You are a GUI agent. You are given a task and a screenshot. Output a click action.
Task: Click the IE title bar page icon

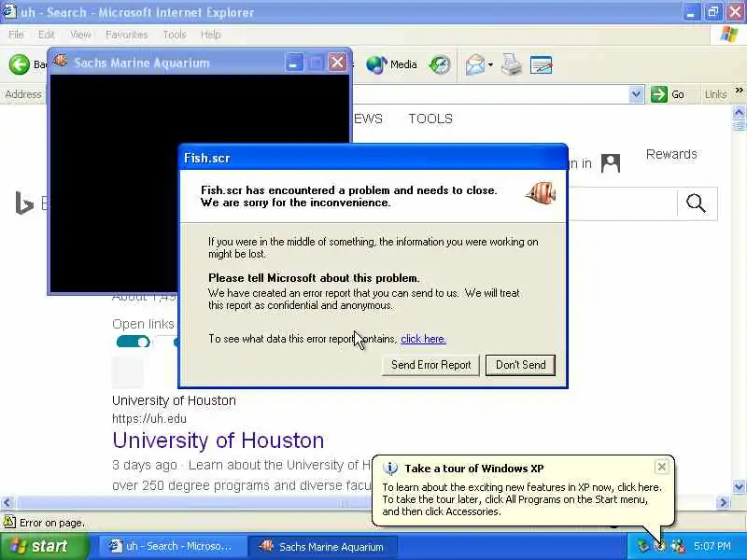(9, 10)
